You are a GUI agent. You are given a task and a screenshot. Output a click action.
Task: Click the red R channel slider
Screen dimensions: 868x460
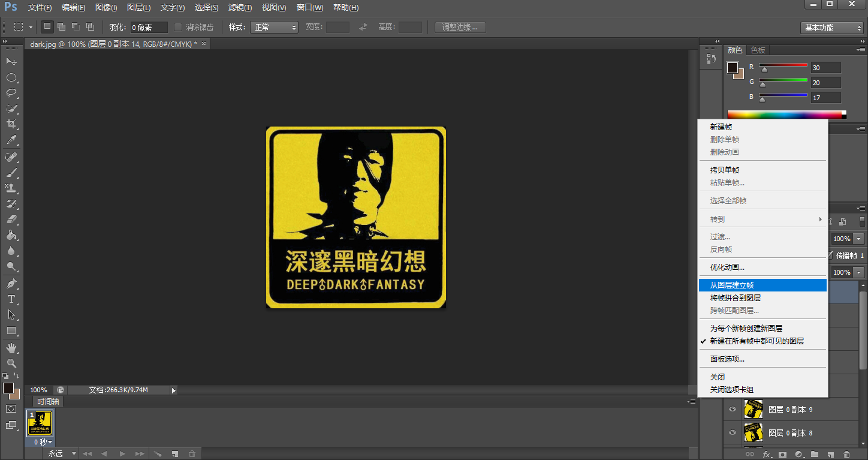point(783,65)
